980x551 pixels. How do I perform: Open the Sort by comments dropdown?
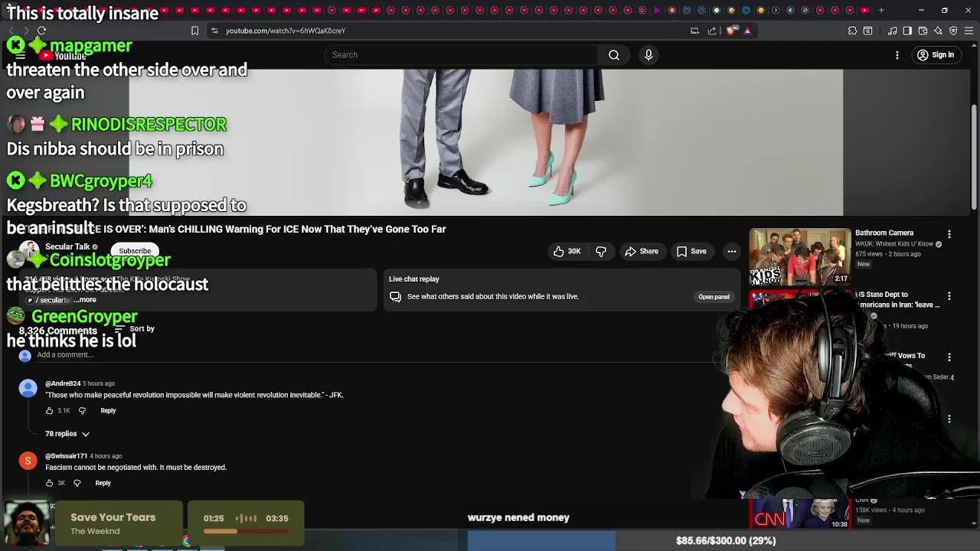point(136,329)
